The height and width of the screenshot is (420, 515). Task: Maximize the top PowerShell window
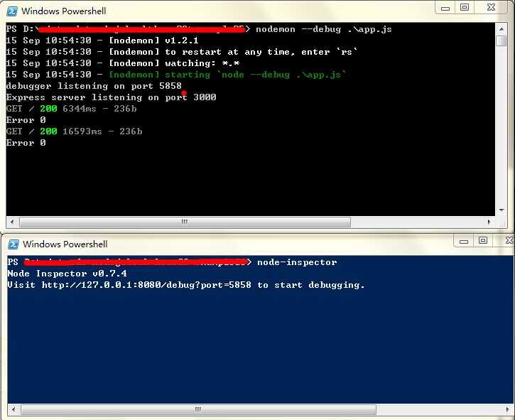pyautogui.click(x=464, y=8)
